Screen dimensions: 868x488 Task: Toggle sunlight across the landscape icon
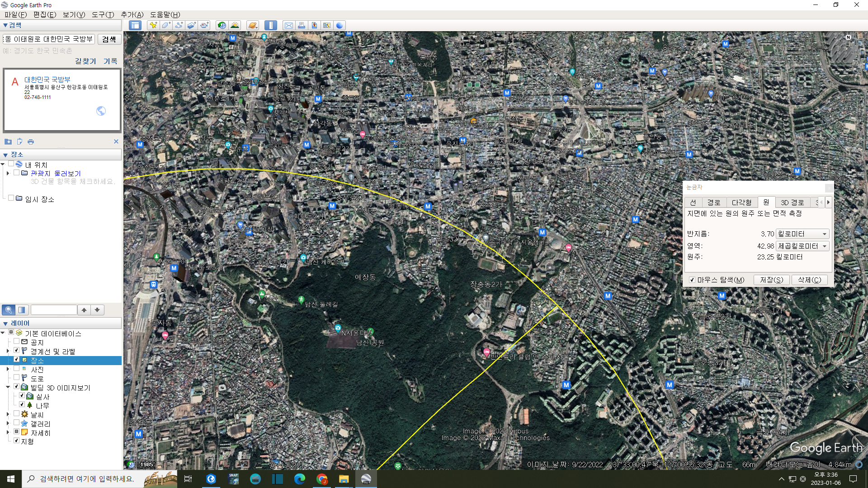[235, 25]
